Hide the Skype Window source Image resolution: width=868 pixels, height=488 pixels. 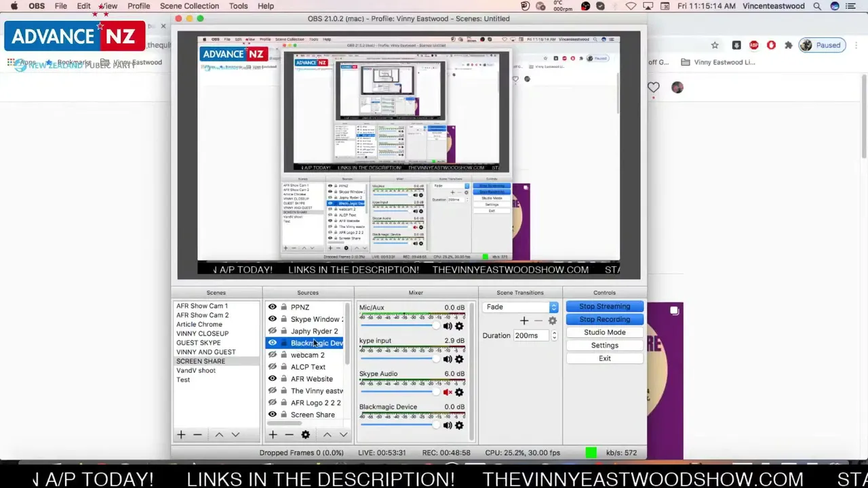tap(273, 319)
